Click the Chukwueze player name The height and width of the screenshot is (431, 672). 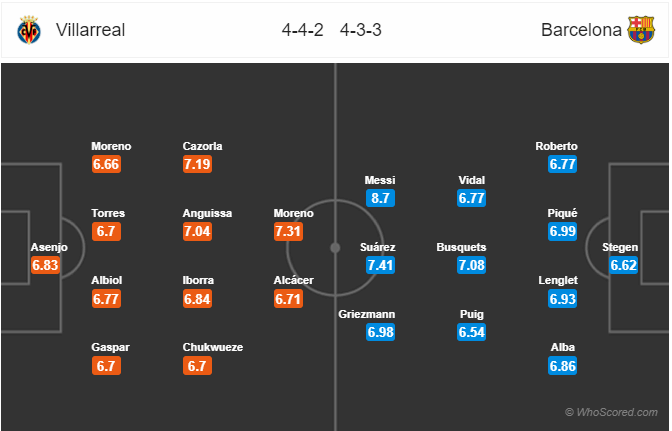(213, 347)
